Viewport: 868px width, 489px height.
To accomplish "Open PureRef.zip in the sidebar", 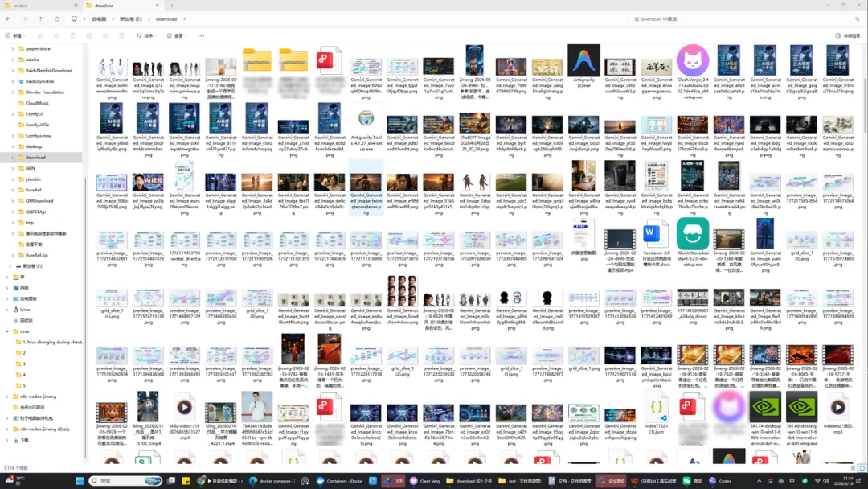I will pyautogui.click(x=36, y=255).
